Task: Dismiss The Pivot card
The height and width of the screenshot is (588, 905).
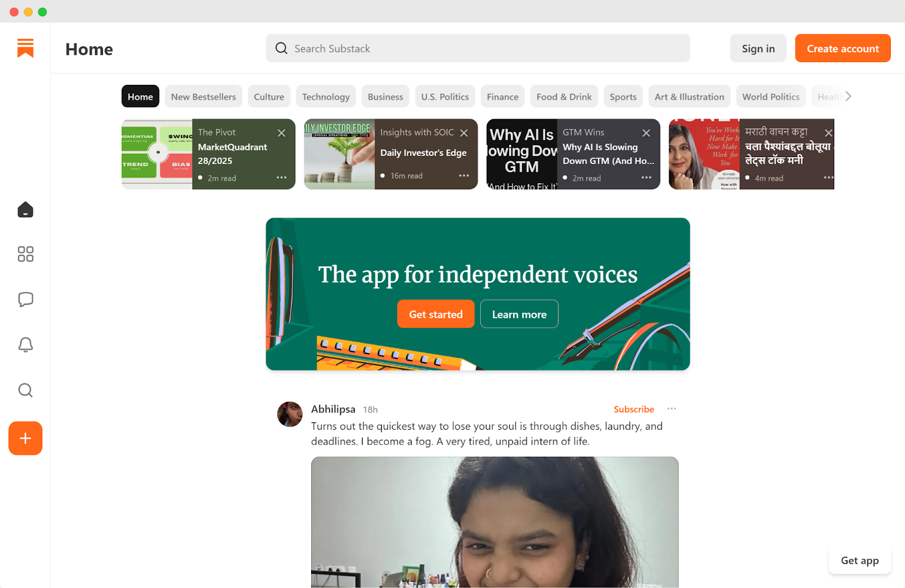Action: [x=282, y=133]
